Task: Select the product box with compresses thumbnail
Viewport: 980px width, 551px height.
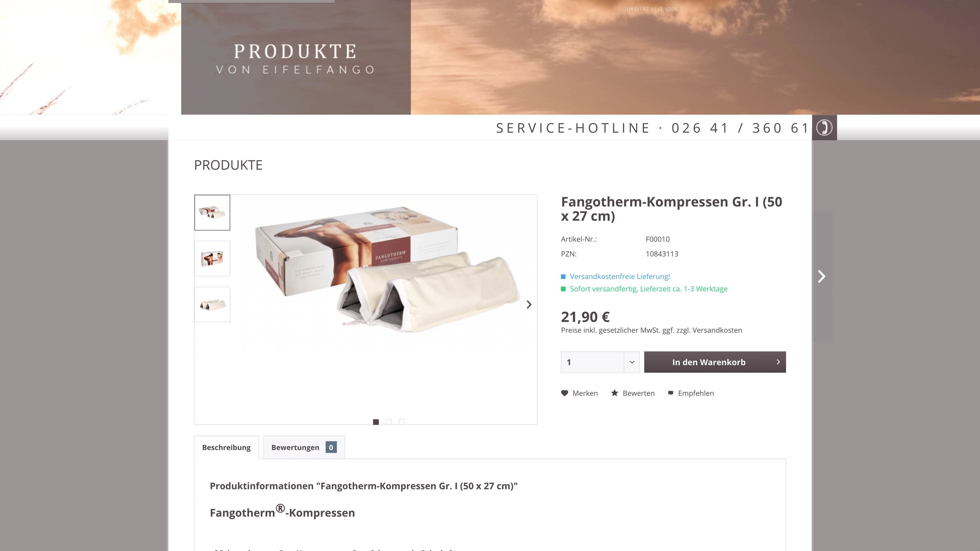Action: tap(212, 213)
